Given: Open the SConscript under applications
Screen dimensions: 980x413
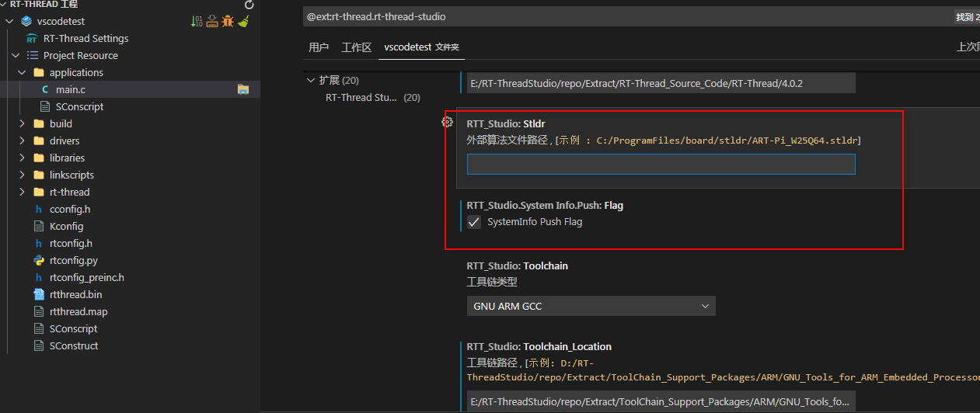Looking at the screenshot, I should click(x=79, y=107).
